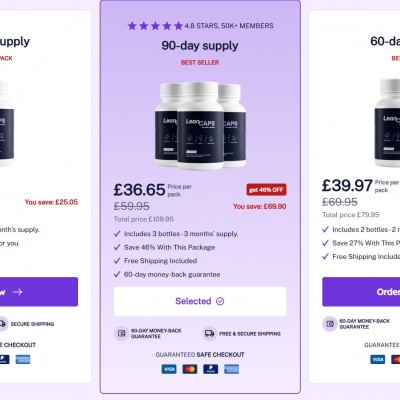The image size is (400, 400).
Task: Select the 90-day supply heading
Action: pyautogui.click(x=200, y=45)
